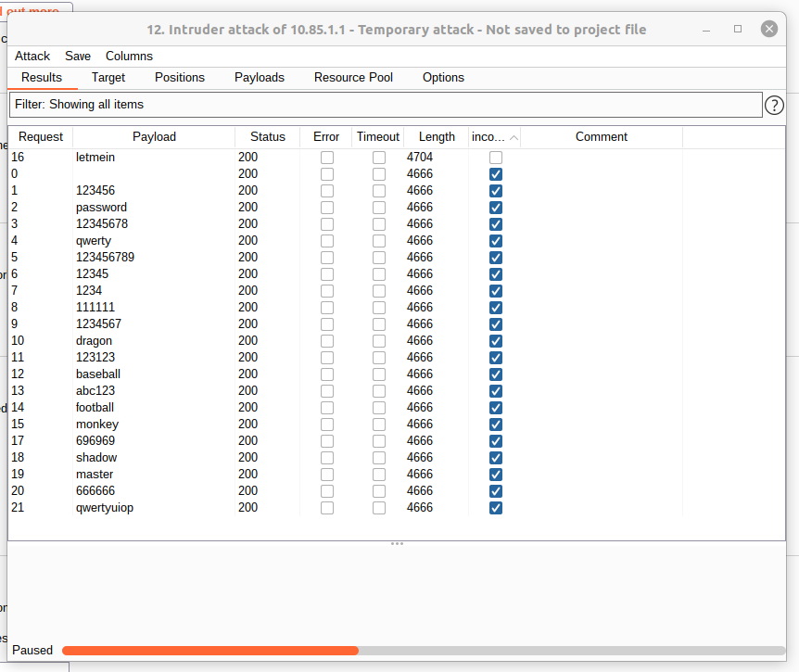Screen dimensions: 799x672
Task: Click the Filter: Showing all items bar
Action: pyautogui.click(x=386, y=105)
